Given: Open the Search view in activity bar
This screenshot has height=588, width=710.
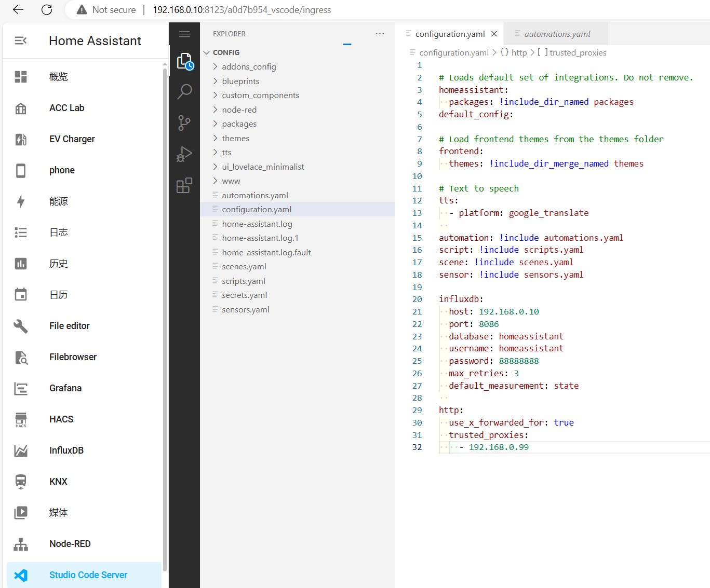Looking at the screenshot, I should 184,92.
